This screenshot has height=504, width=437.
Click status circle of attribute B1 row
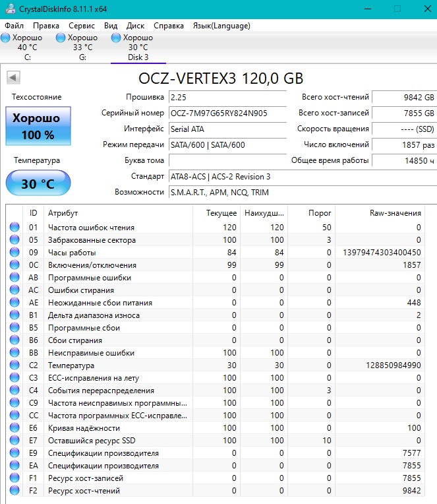pyautogui.click(x=15, y=315)
